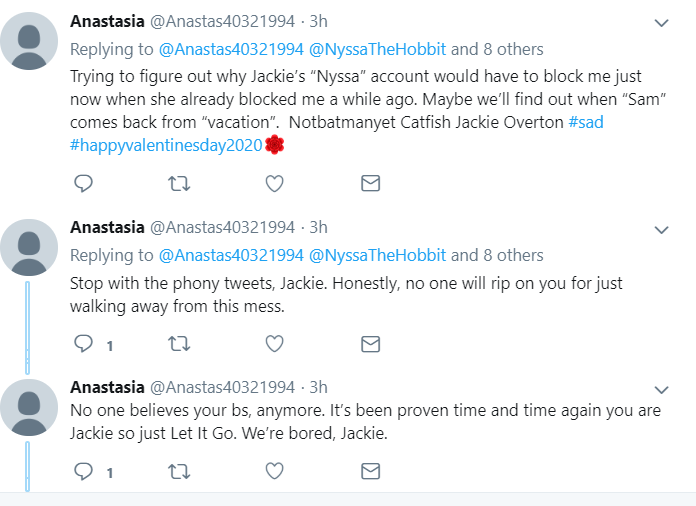Expand options chevron on 'phony tweets' tweet
Image resolution: width=696 pixels, height=506 pixels.
661,229
